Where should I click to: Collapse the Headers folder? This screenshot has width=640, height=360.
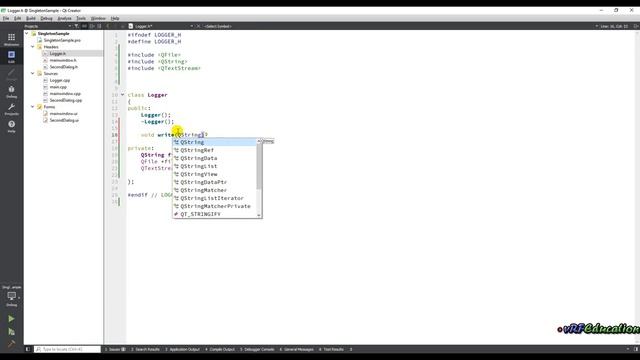pos(33,47)
